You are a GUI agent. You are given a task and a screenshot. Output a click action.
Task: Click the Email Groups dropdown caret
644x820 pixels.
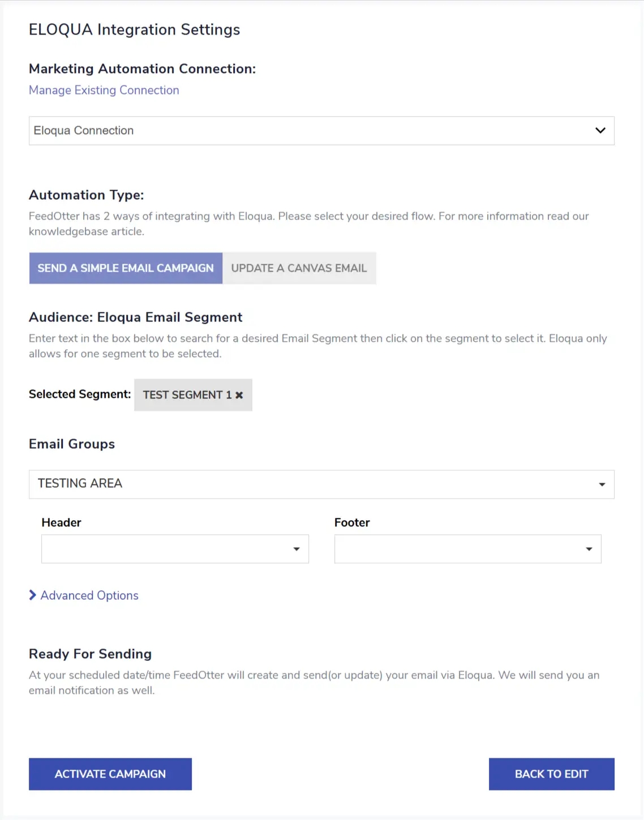click(602, 484)
